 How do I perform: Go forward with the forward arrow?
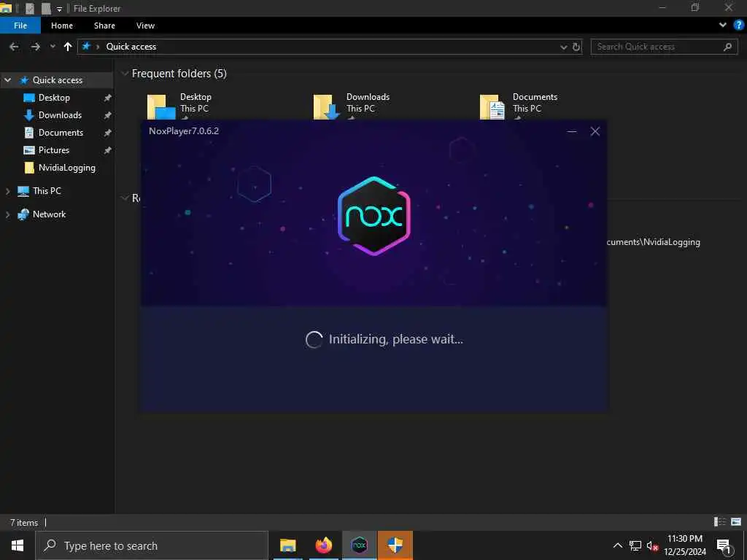35,47
